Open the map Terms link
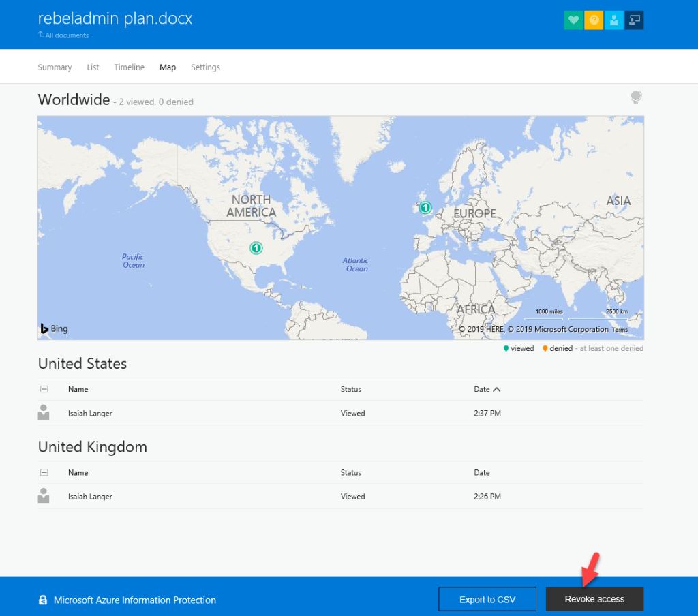Viewport: 698px width, 616px height. (619, 329)
